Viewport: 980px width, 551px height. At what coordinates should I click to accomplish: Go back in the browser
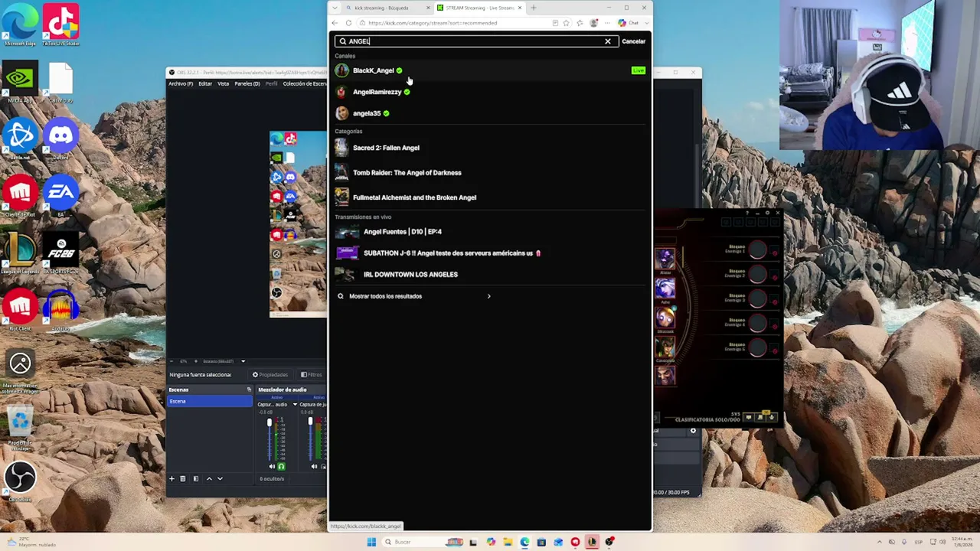tap(335, 23)
